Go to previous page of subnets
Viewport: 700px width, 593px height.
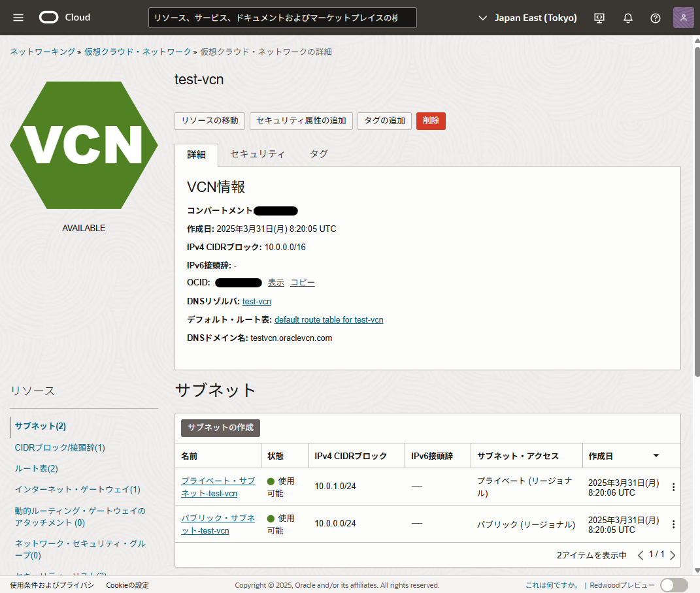point(641,555)
